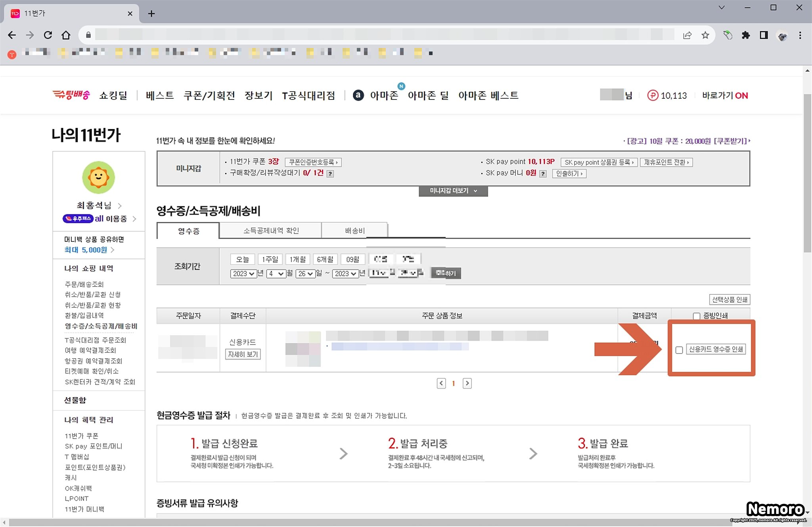Check the 증빙인쇄 header checkbox
The height and width of the screenshot is (527, 812).
coord(696,316)
